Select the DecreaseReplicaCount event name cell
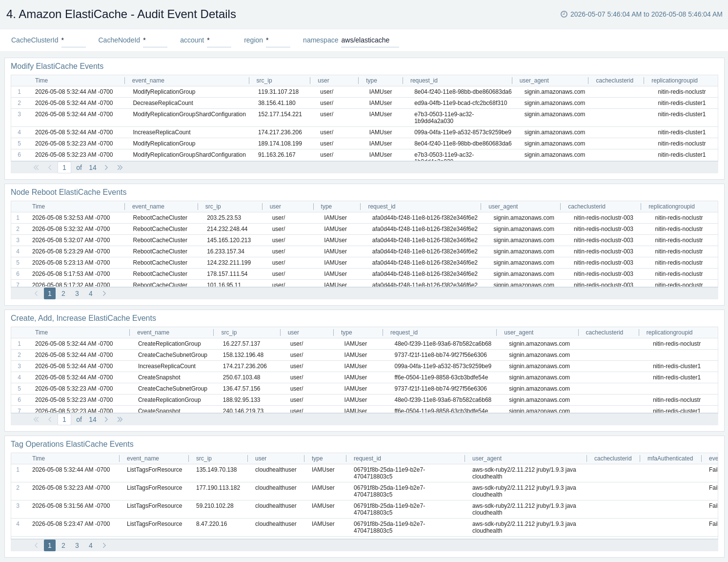 point(163,103)
